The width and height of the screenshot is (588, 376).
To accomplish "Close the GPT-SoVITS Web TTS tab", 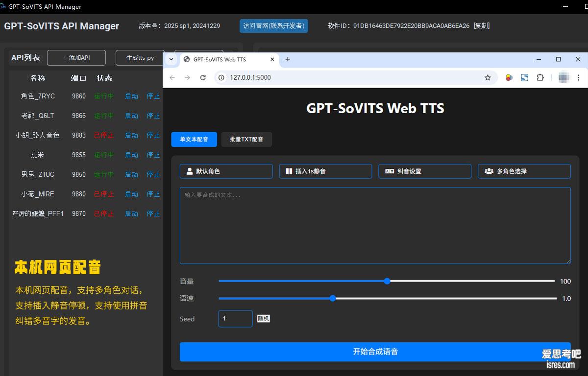I will click(272, 59).
